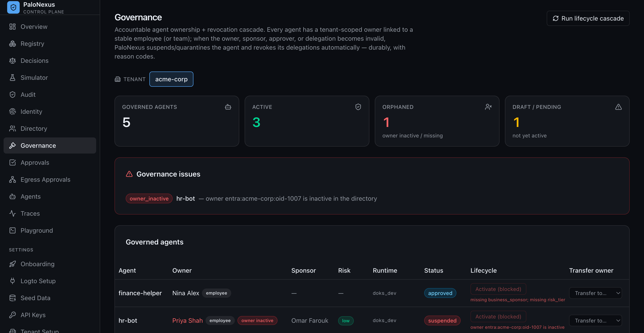Viewport: 644px width, 333px height.
Task: Click the employee tag beside Nina Alex
Action: (x=216, y=293)
